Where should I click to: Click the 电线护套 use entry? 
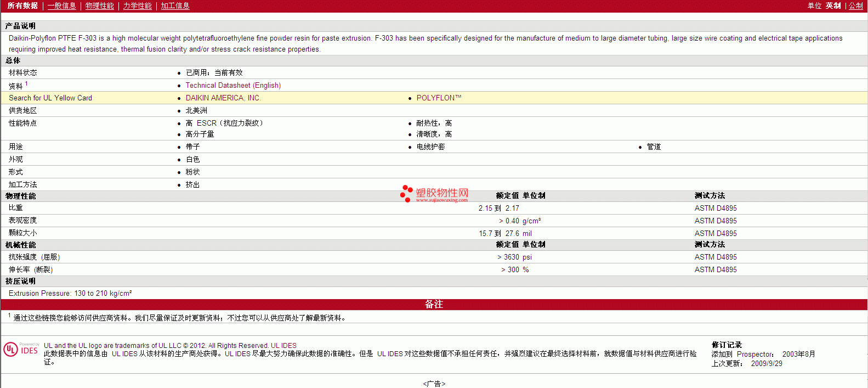430,147
